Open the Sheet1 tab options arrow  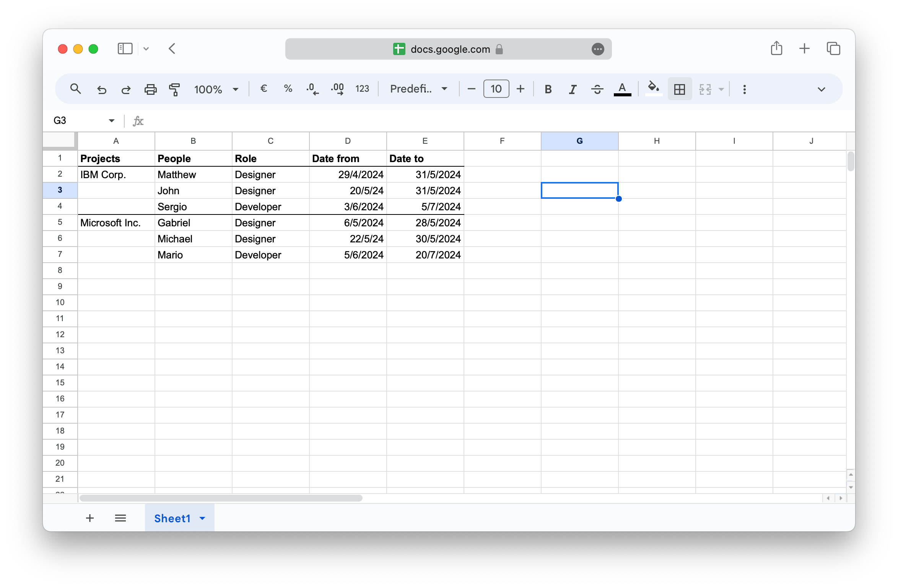click(x=202, y=518)
